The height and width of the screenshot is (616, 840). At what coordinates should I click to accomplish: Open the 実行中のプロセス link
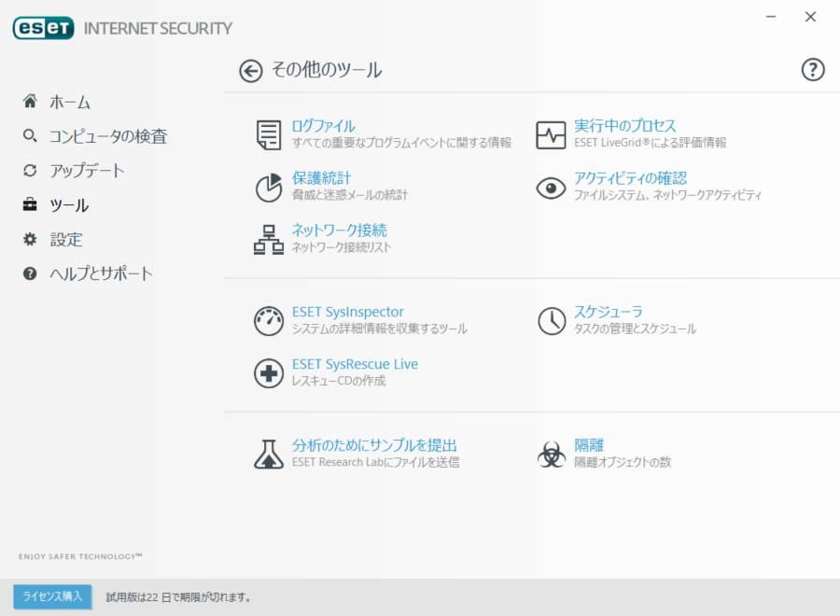coord(625,126)
